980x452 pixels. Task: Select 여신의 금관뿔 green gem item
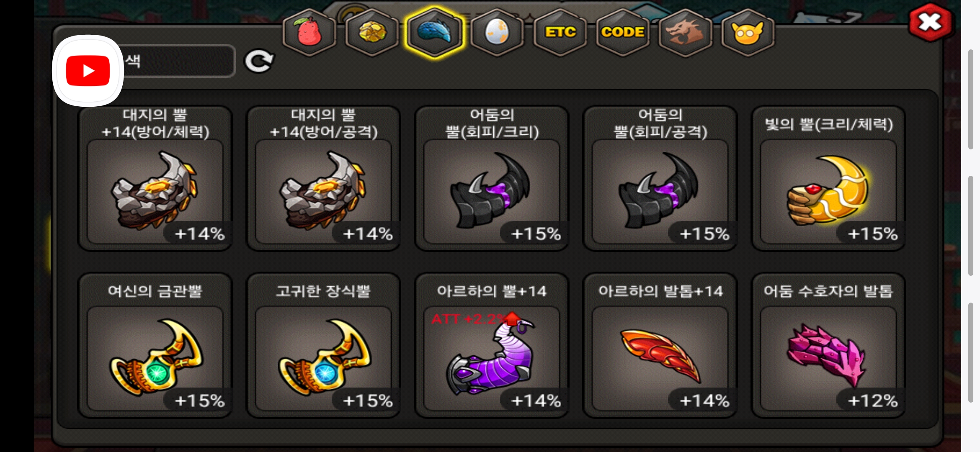(x=155, y=345)
